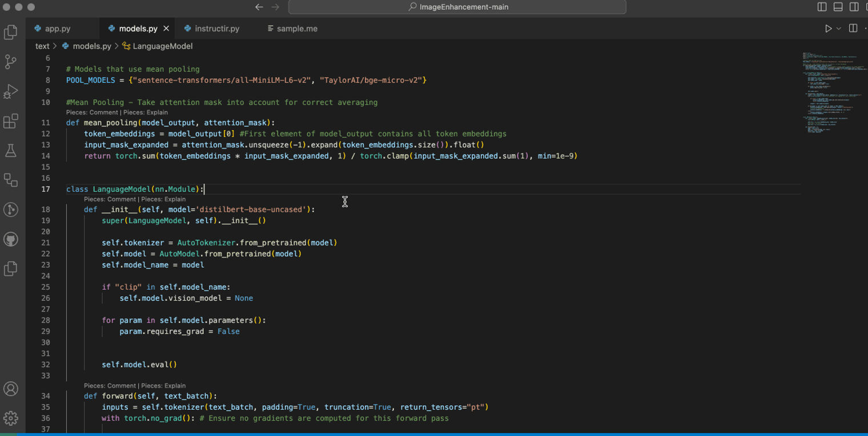
Task: Click Pieces: Comment above forward
Action: click(110, 386)
